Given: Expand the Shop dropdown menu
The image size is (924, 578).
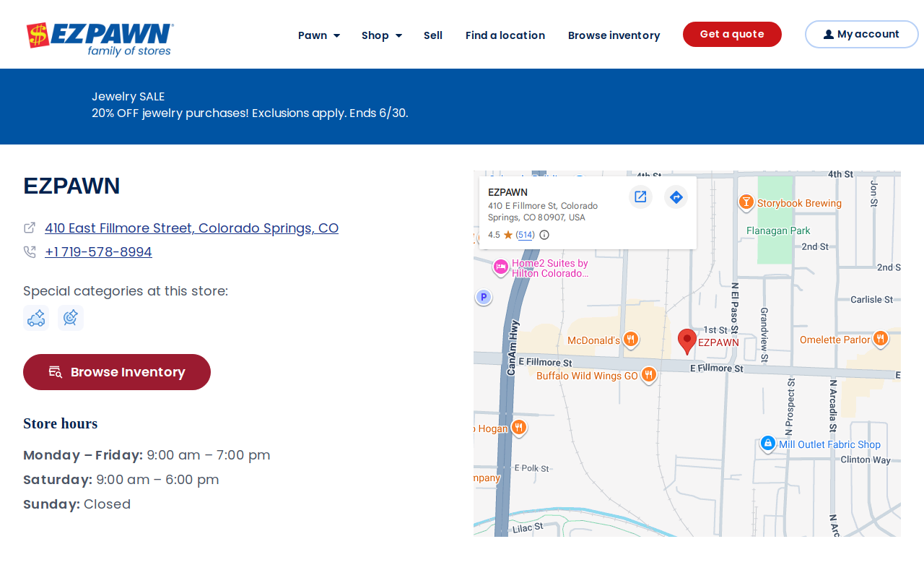Looking at the screenshot, I should (382, 35).
